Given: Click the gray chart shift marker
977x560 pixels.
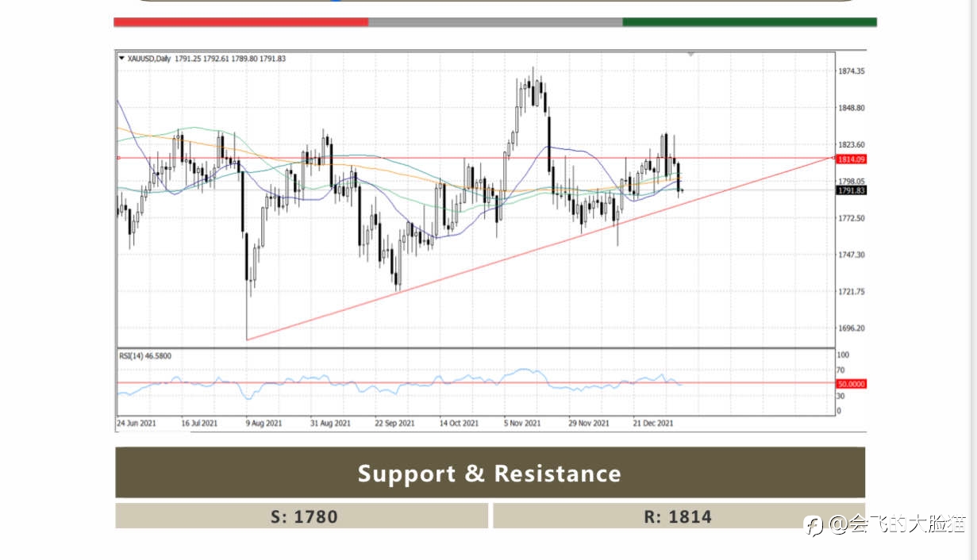Looking at the screenshot, I should point(691,55).
